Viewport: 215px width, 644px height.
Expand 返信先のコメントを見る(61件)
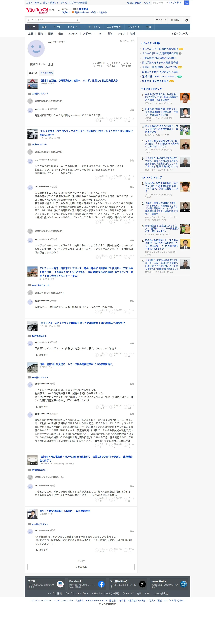click(49, 477)
